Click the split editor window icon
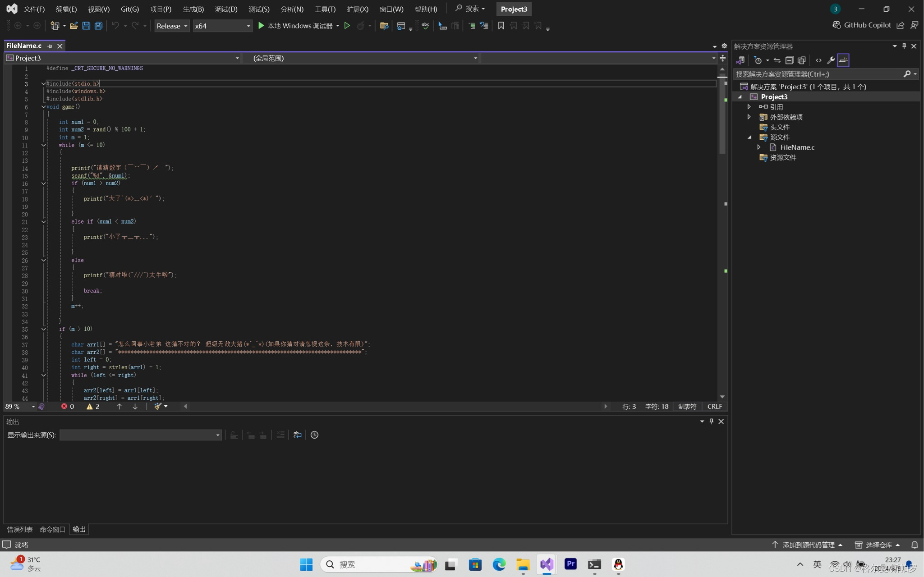Screen dimensions: 924x577 (723, 58)
